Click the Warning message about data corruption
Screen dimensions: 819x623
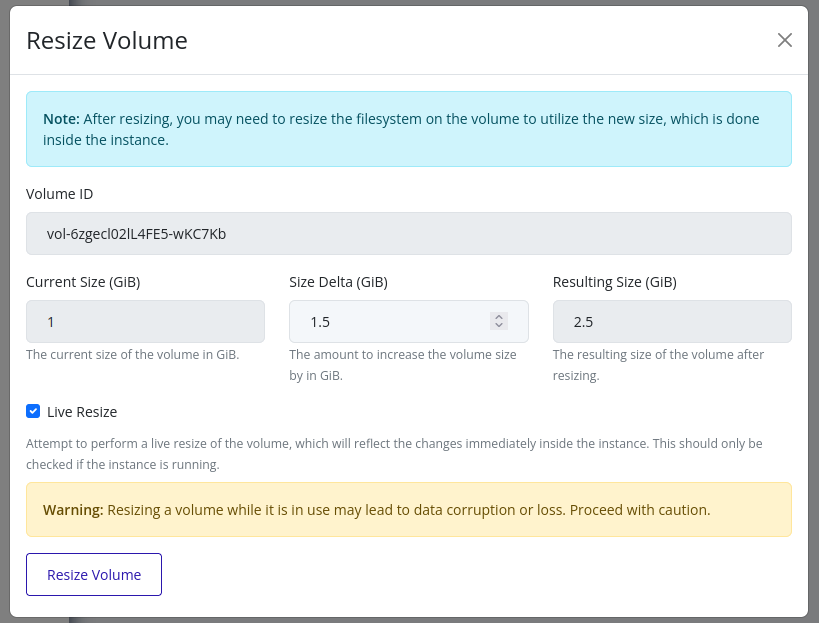[x=409, y=510]
